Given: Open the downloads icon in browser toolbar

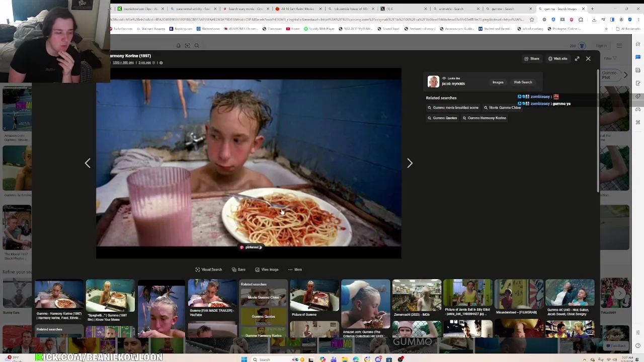Looking at the screenshot, I should [594, 20].
